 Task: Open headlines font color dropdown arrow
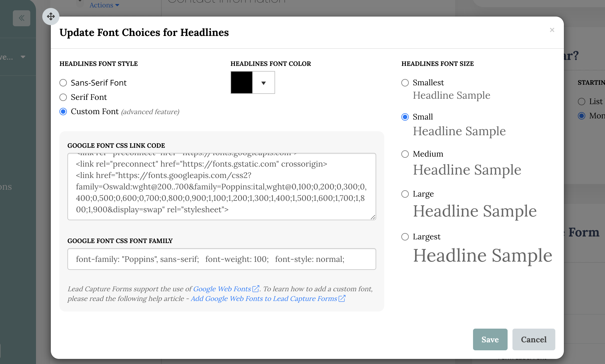click(x=264, y=83)
